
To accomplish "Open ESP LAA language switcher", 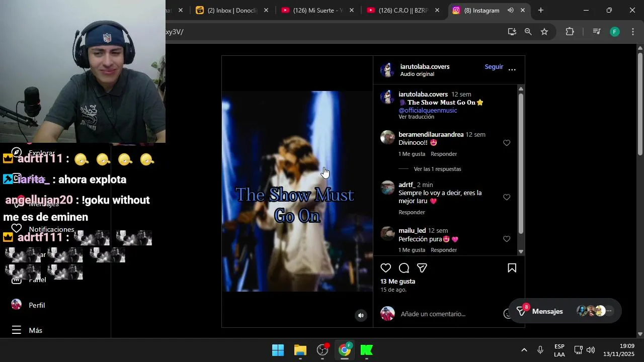I will coord(559,350).
